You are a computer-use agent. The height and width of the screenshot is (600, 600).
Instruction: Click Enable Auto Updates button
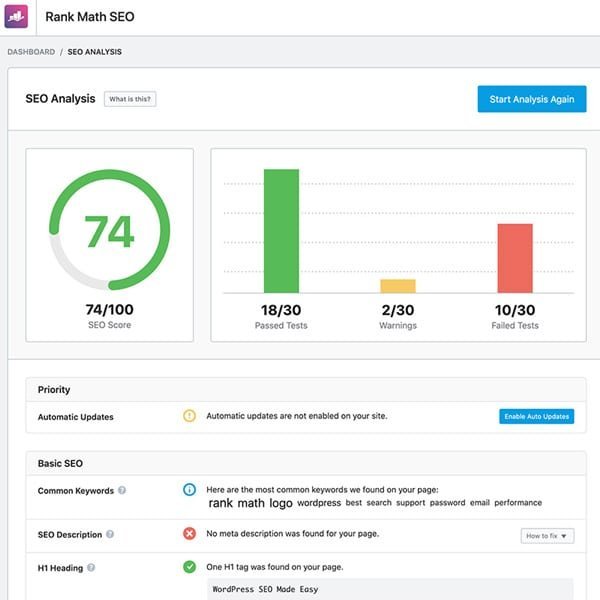[x=536, y=416]
